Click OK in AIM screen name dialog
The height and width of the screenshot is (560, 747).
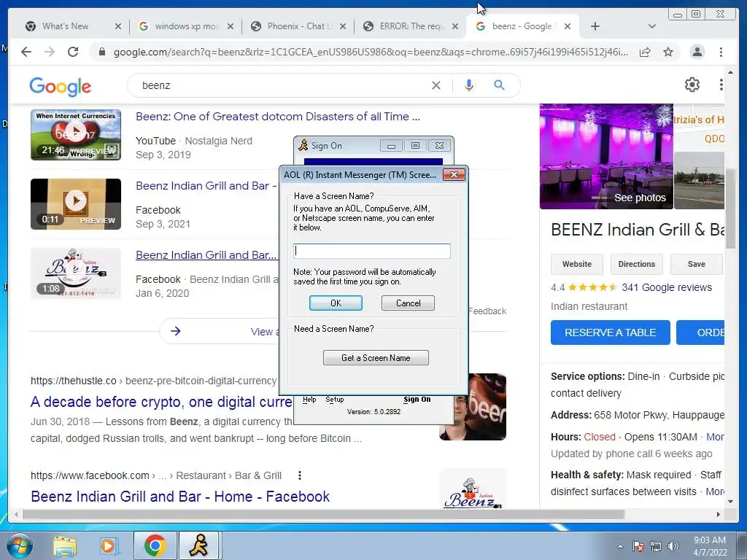point(336,303)
